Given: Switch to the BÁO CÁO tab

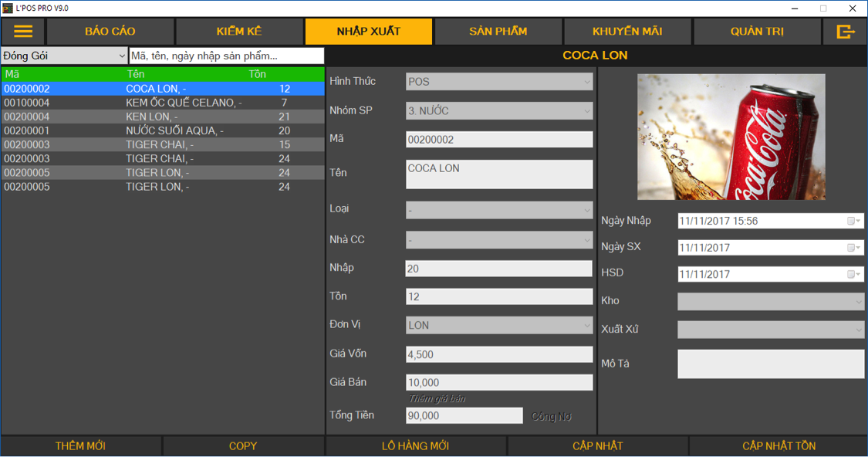Looking at the screenshot, I should pos(110,32).
